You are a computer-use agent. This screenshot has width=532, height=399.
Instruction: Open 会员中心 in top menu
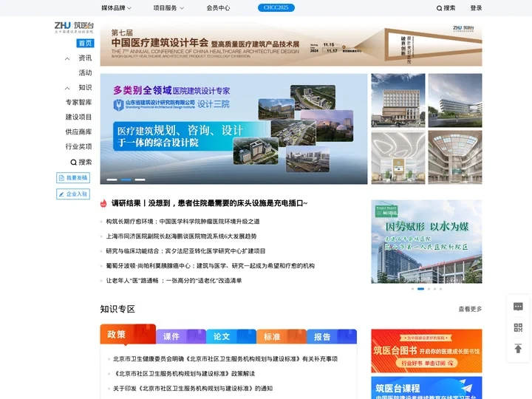[x=218, y=8]
